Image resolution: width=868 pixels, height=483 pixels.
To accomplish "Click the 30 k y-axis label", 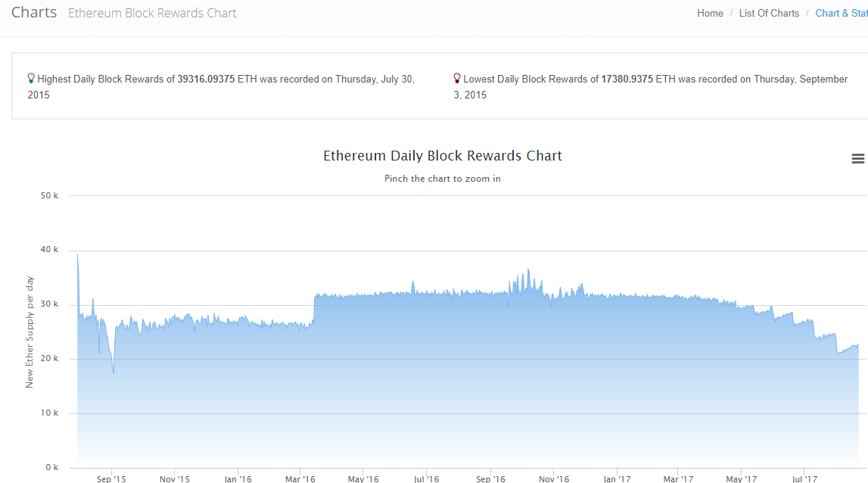I will pyautogui.click(x=49, y=304).
